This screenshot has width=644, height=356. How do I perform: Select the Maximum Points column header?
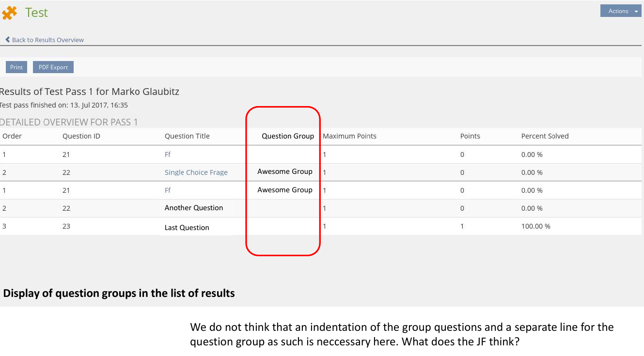pyautogui.click(x=349, y=136)
